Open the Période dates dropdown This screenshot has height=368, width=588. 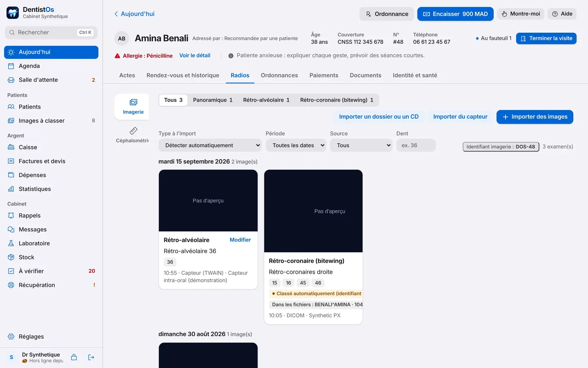(296, 145)
